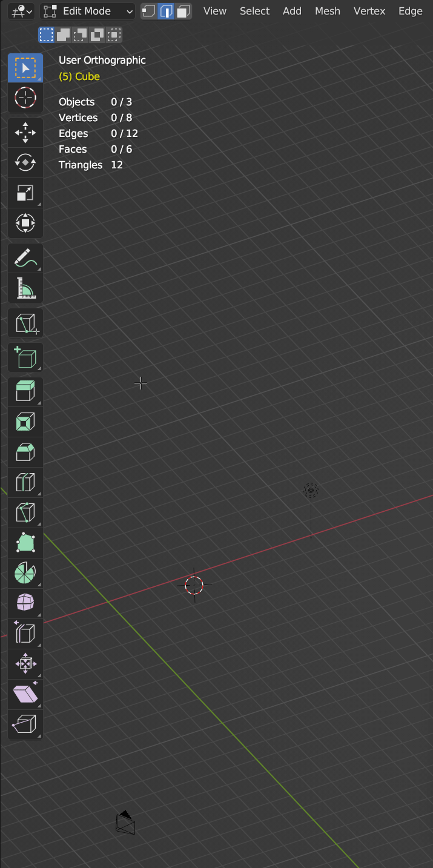Enable face select mode

(183, 11)
